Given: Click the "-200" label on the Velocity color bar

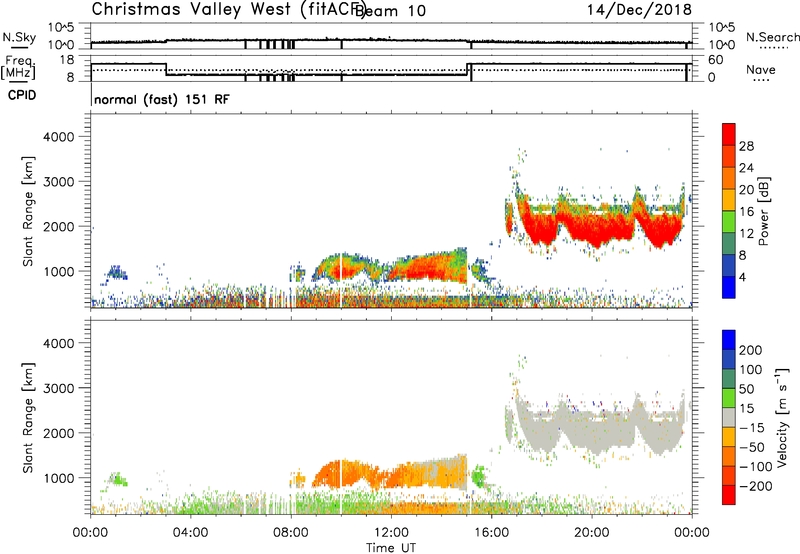Looking at the screenshot, I should pos(754,486).
